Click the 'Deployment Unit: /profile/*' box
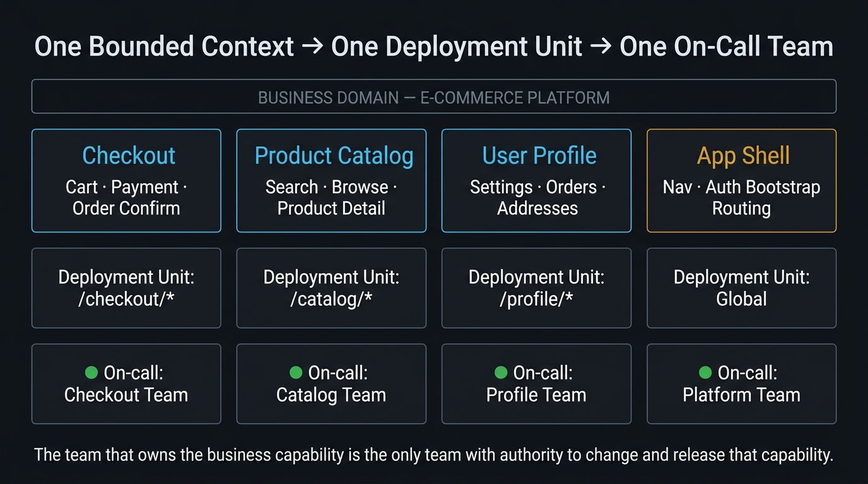The image size is (868, 484). pos(536,288)
